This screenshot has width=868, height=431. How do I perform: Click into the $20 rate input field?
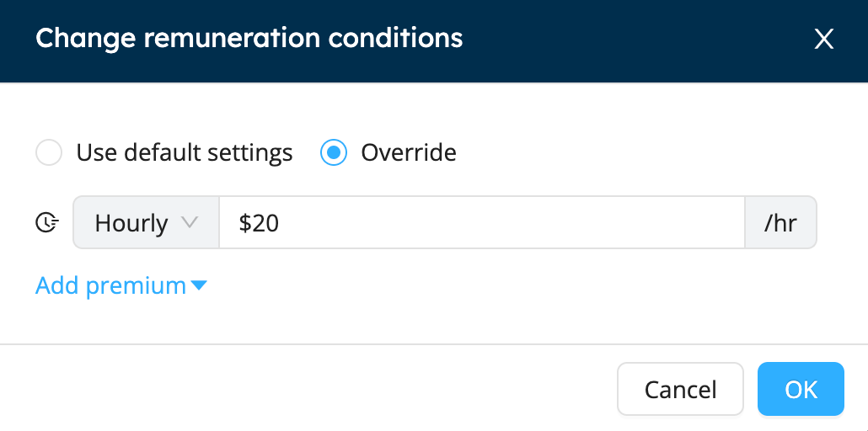click(481, 222)
